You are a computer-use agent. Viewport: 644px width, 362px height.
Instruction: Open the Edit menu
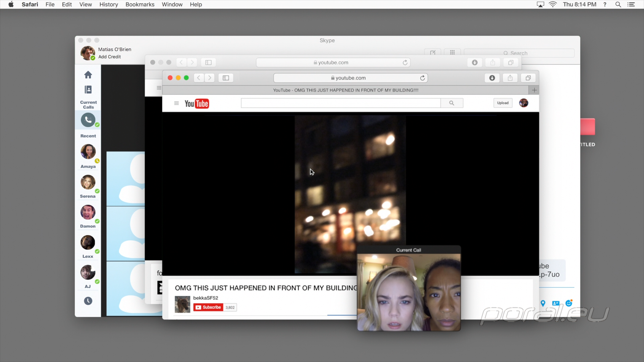(x=67, y=4)
